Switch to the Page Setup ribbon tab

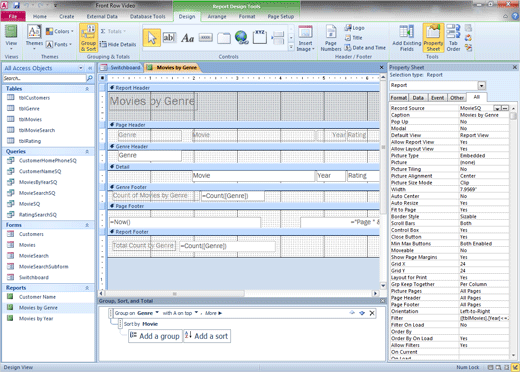click(x=281, y=16)
